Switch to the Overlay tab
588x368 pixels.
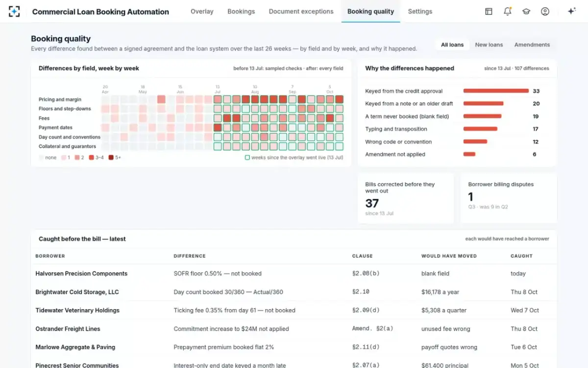click(x=202, y=11)
